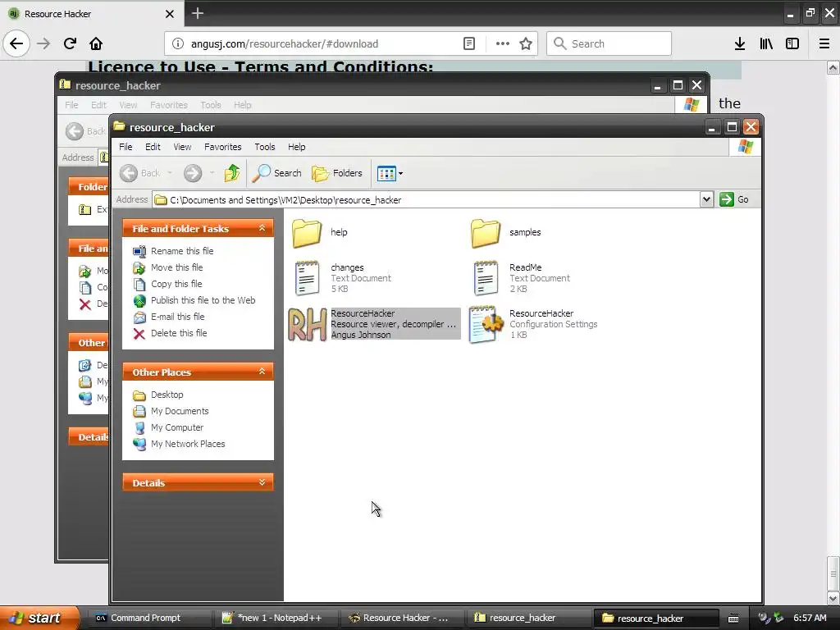Click Publish this file to the Web

[203, 300]
